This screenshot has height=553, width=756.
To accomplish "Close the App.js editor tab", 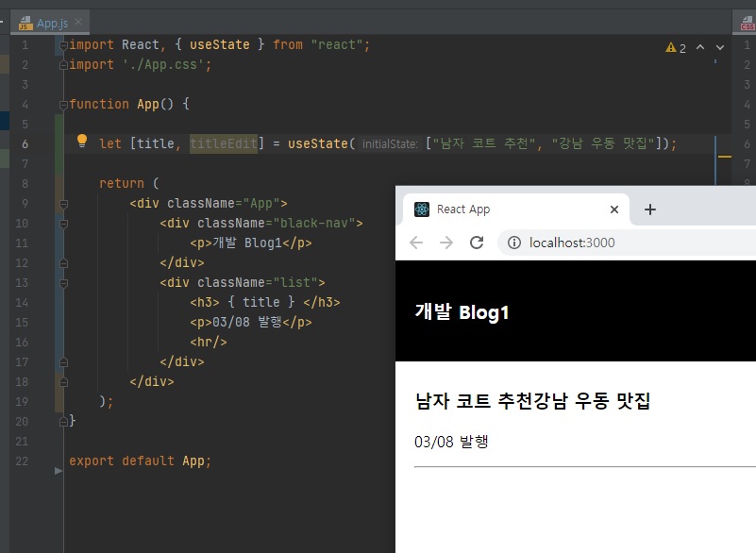I will pos(78,23).
